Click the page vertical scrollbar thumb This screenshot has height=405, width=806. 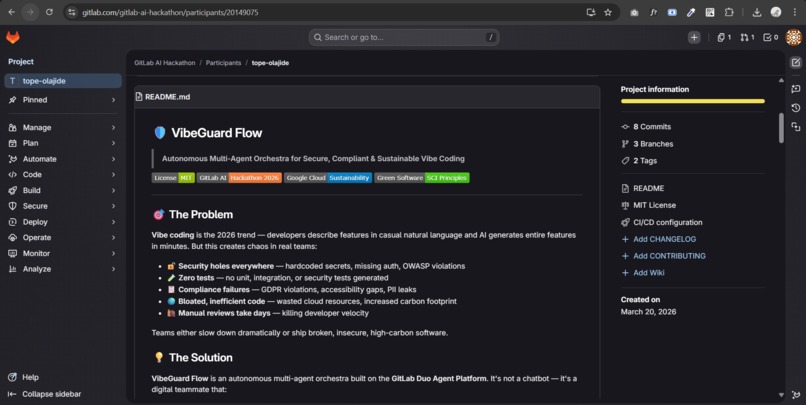click(781, 127)
